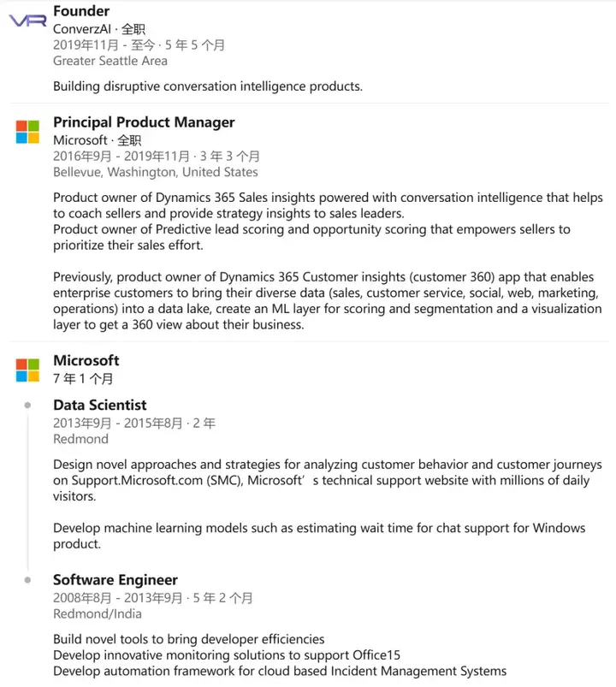616x687 pixels.
Task: Click the Bellevue, Washington, United States location
Action: click(156, 172)
